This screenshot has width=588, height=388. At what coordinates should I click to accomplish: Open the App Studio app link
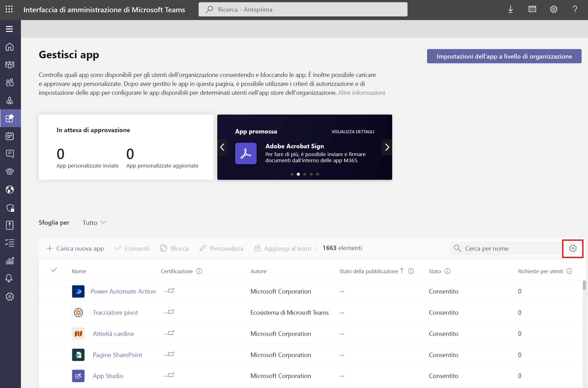[108, 376]
